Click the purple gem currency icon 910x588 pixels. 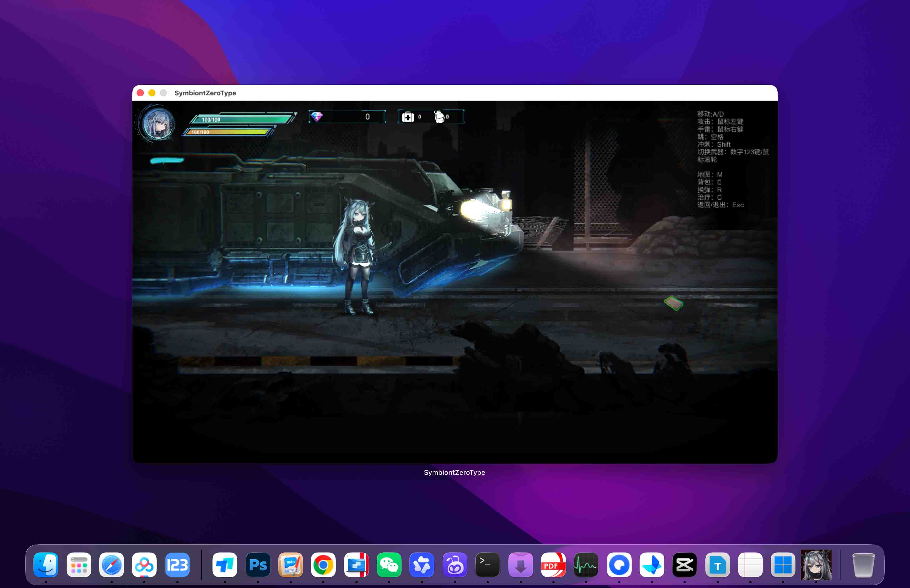316,116
